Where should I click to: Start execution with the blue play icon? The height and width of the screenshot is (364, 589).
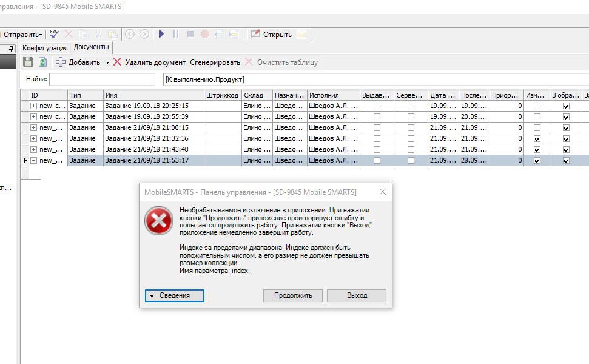tap(161, 34)
